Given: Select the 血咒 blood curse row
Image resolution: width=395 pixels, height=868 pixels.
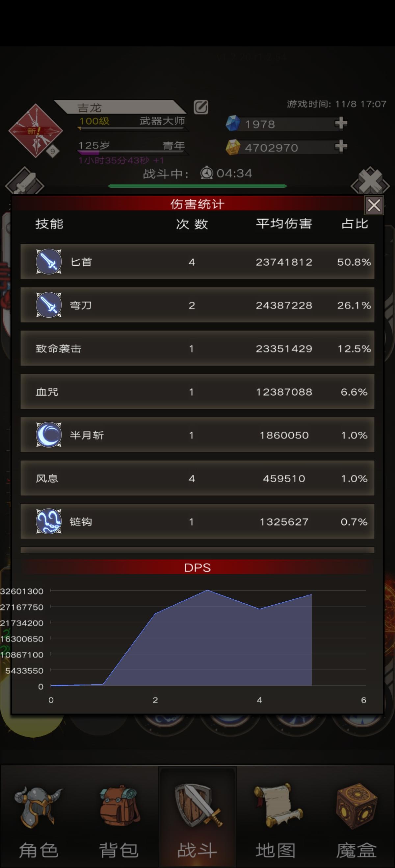Looking at the screenshot, I should [x=197, y=392].
